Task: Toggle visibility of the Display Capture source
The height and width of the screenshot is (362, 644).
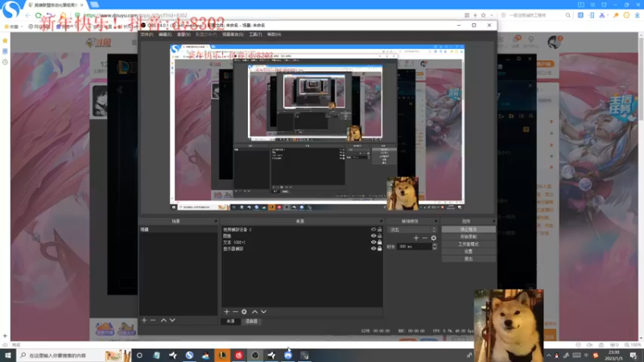Action: (374, 249)
